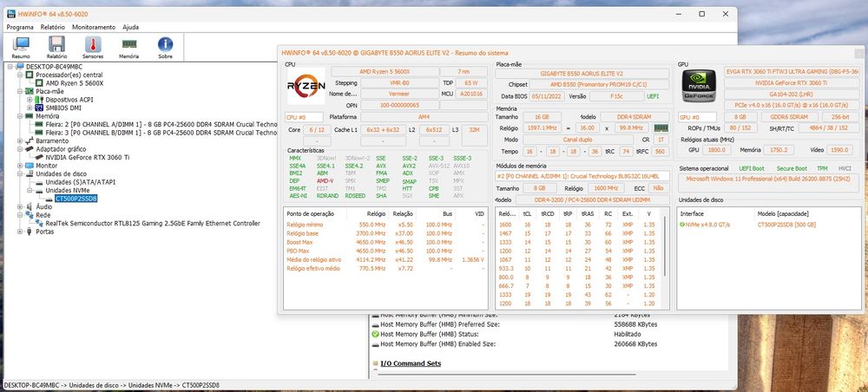Expand the SMBIOS DMI node

pyautogui.click(x=30, y=108)
